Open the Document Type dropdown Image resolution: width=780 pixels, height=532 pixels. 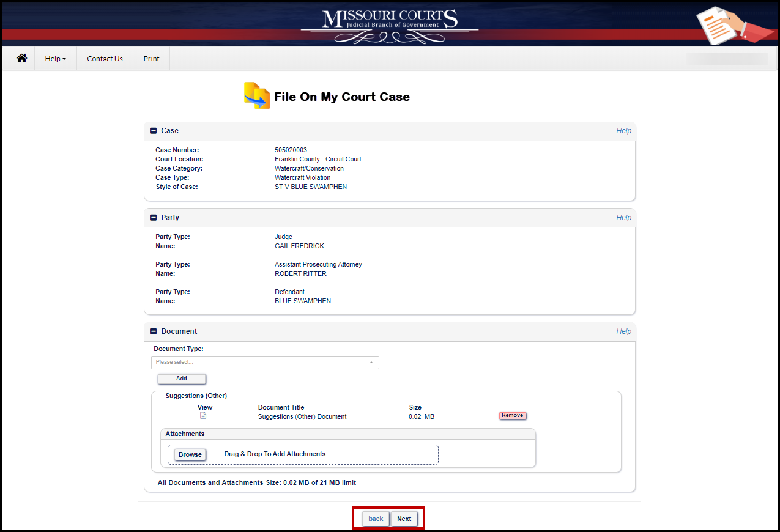pos(265,363)
